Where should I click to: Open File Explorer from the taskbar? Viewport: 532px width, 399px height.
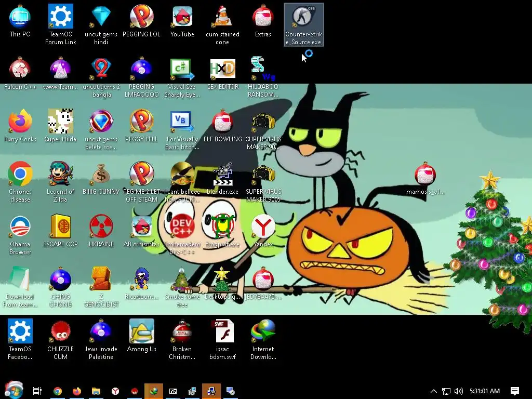pos(96,391)
